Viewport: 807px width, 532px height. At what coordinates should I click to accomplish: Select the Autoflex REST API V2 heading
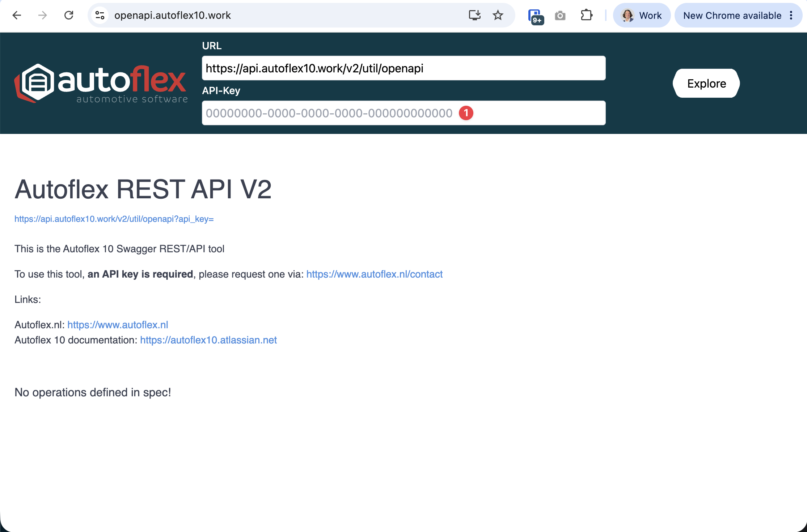[143, 189]
